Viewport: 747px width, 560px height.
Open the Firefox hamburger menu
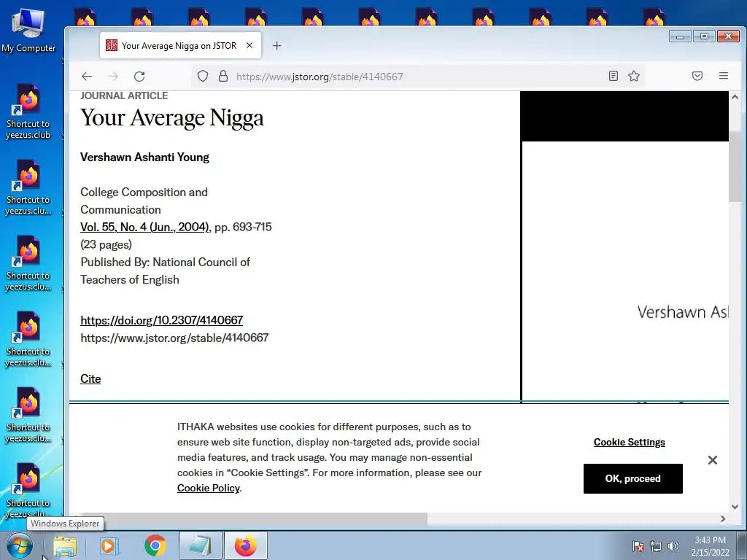(724, 76)
